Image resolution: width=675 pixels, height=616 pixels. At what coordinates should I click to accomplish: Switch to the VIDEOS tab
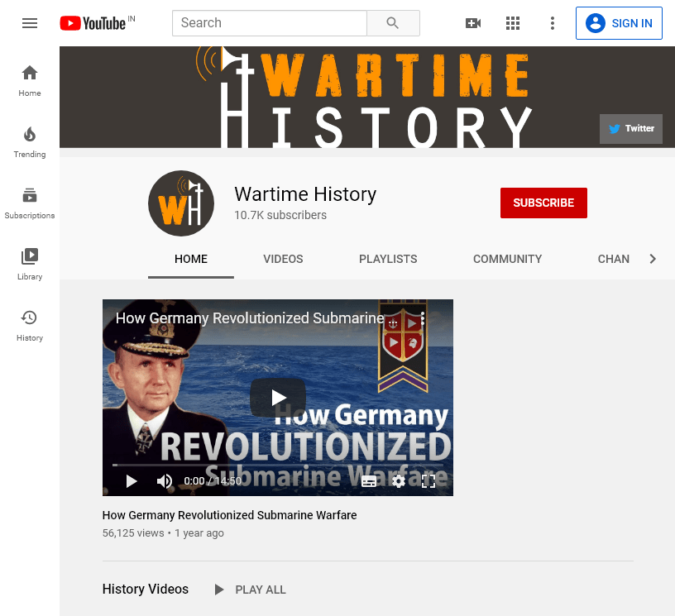point(283,259)
